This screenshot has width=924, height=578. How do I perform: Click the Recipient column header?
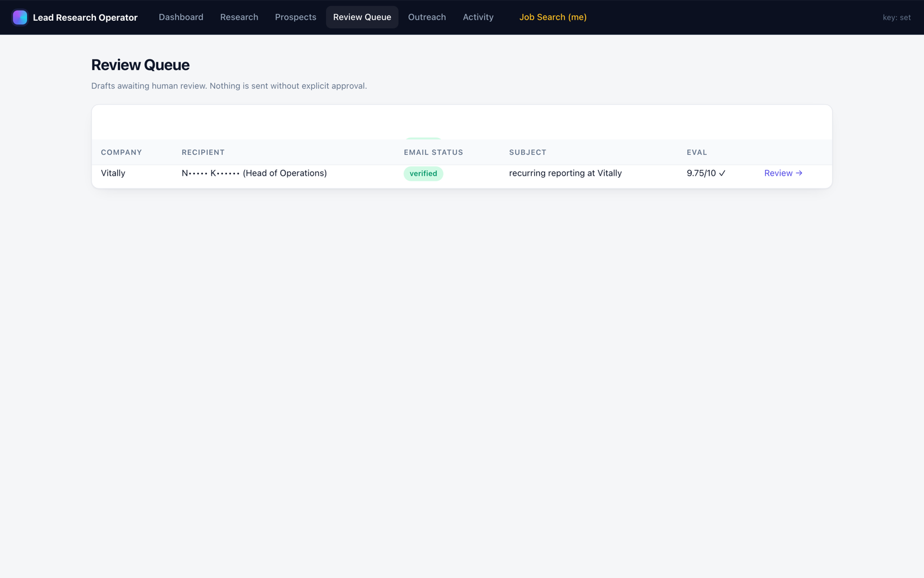click(x=203, y=153)
